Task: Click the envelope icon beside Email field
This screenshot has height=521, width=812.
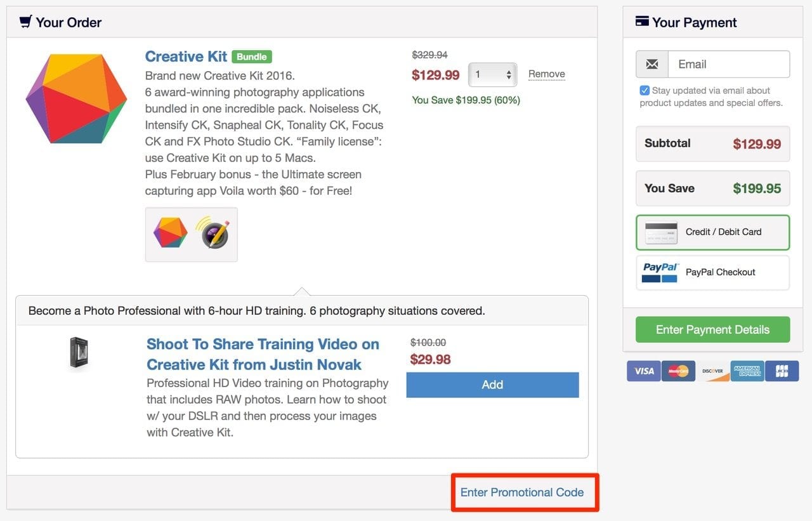Action: (x=652, y=64)
